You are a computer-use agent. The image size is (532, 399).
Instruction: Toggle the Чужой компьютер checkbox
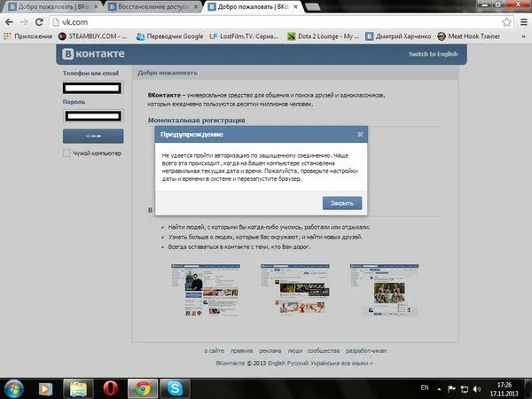tap(66, 153)
